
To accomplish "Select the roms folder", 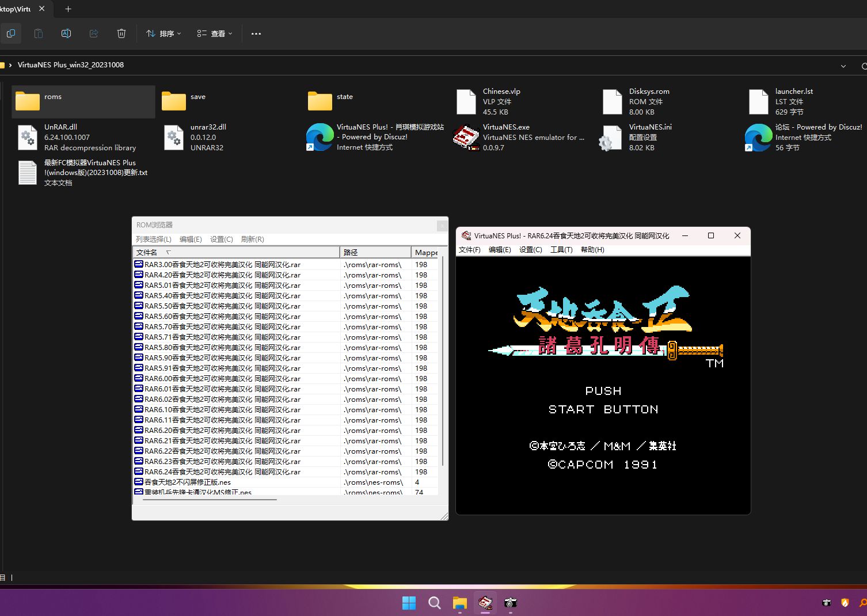I will pyautogui.click(x=83, y=102).
